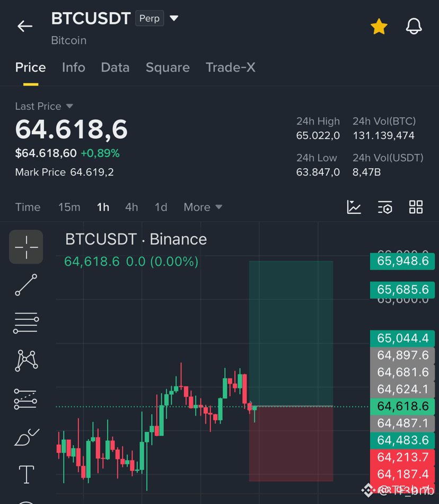Open the chart settings icon
The width and height of the screenshot is (439, 504).
tap(385, 207)
